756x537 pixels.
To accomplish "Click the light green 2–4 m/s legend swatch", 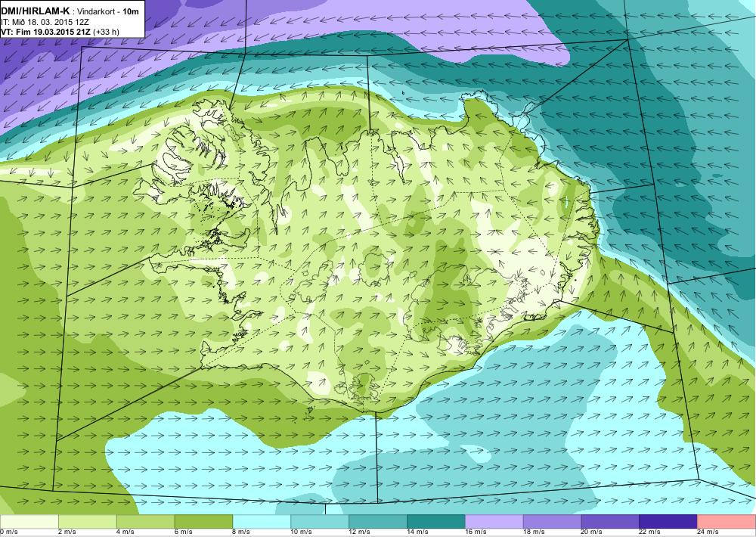I will pos(87,522).
